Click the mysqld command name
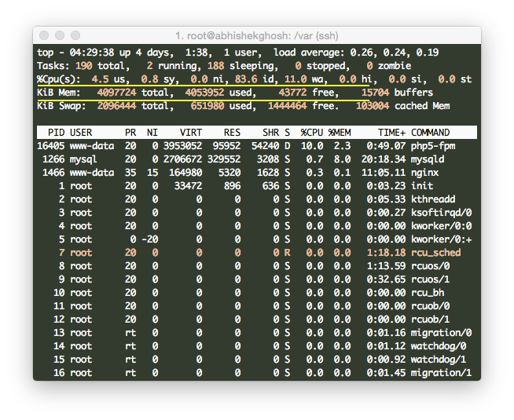 pyautogui.click(x=428, y=159)
